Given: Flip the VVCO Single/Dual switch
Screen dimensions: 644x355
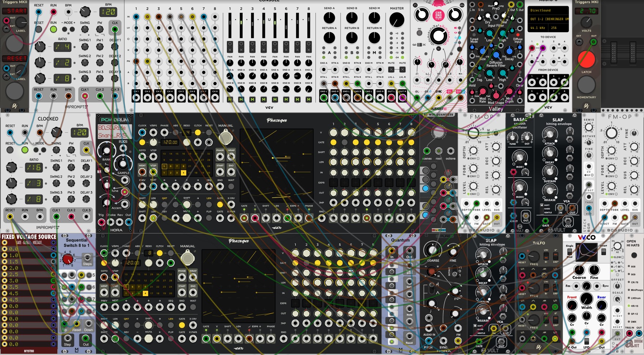Looking at the screenshot, I should [x=569, y=251].
